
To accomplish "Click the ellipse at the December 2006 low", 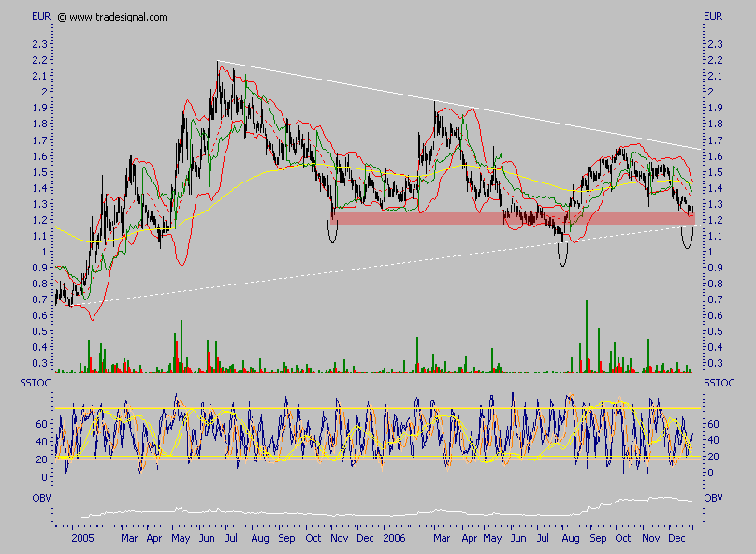I will pos(690,234).
